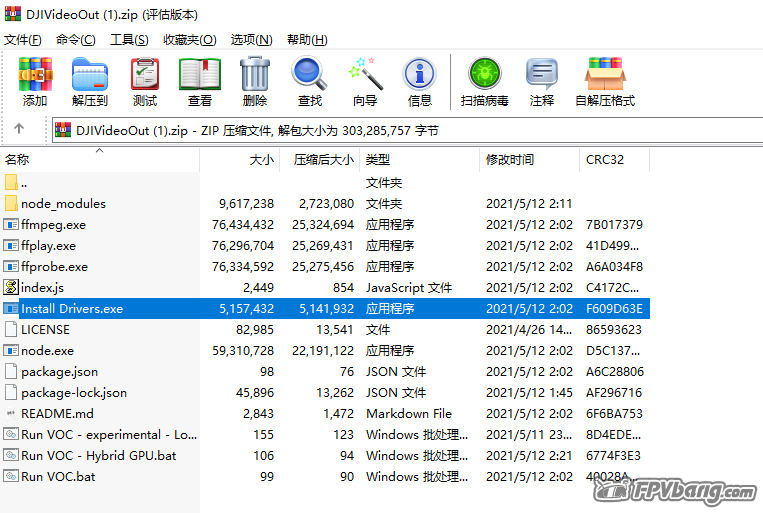Click the 解压到 (Extract to) toolbar icon
The width and height of the screenshot is (763, 513).
90,74
